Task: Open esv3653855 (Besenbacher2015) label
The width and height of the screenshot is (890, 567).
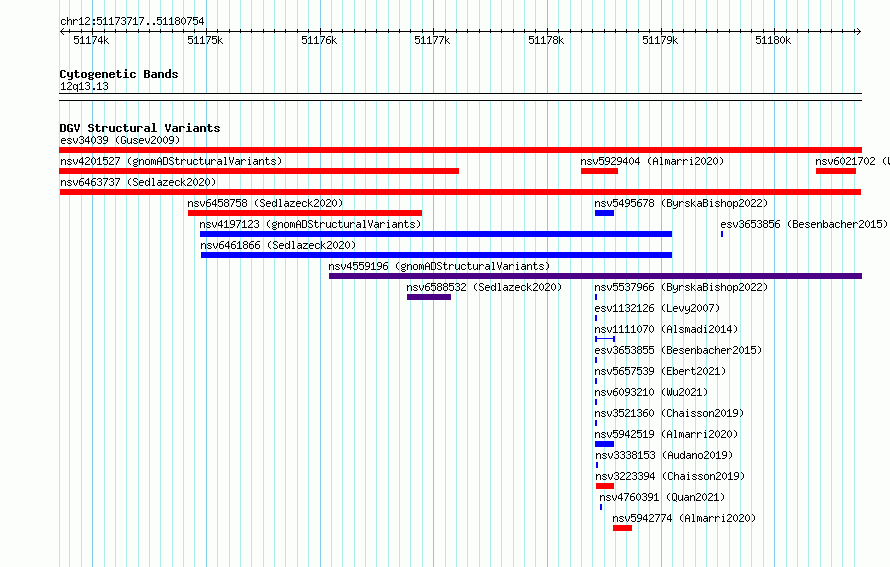Action: point(678,350)
